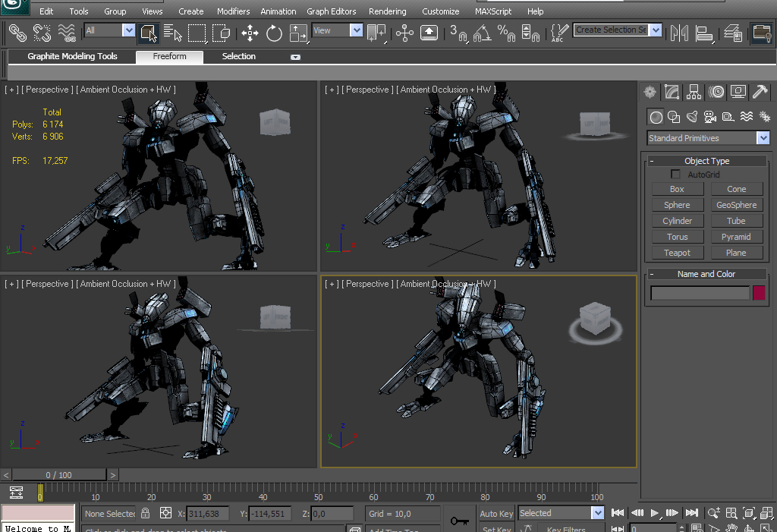
Task: Choose the Lights creation category icon
Action: [692, 117]
